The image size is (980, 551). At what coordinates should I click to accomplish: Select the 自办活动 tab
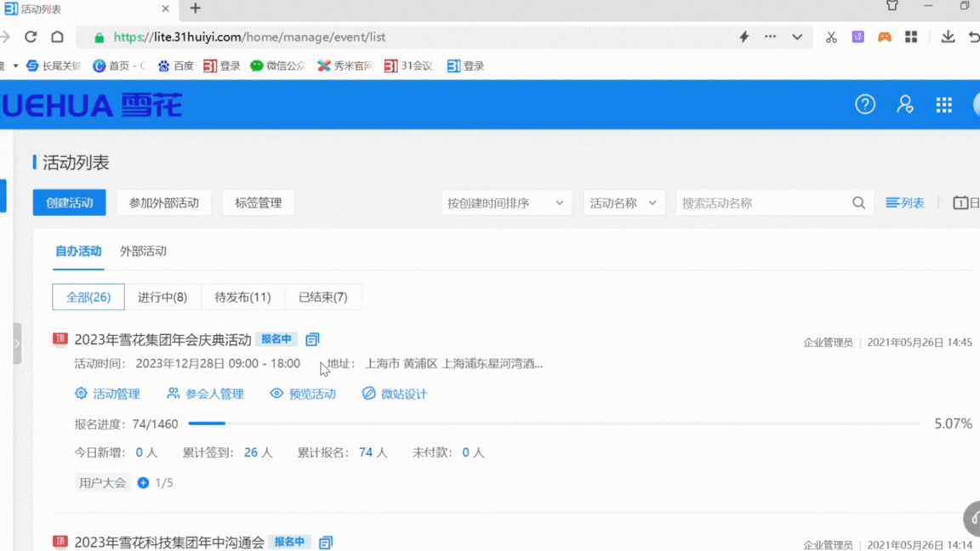tap(78, 251)
